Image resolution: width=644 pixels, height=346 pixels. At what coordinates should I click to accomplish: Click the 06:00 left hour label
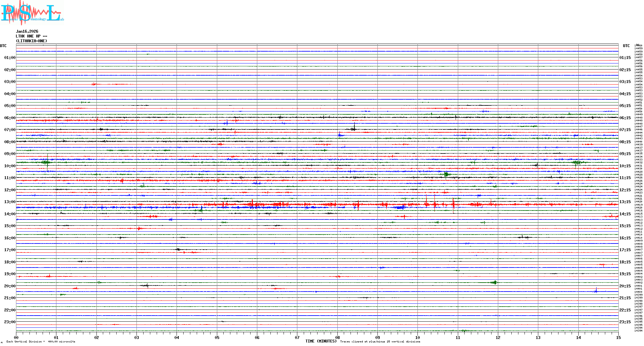(x=10, y=118)
